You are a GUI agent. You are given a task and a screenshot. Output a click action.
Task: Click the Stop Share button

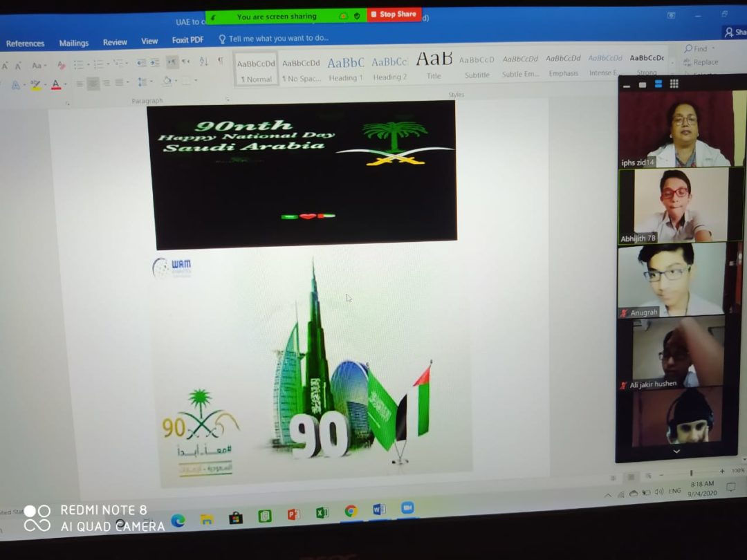coord(394,15)
